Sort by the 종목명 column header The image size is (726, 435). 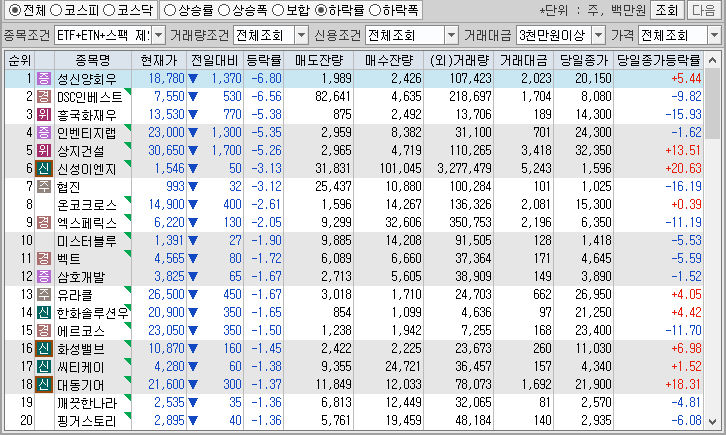pos(93,60)
